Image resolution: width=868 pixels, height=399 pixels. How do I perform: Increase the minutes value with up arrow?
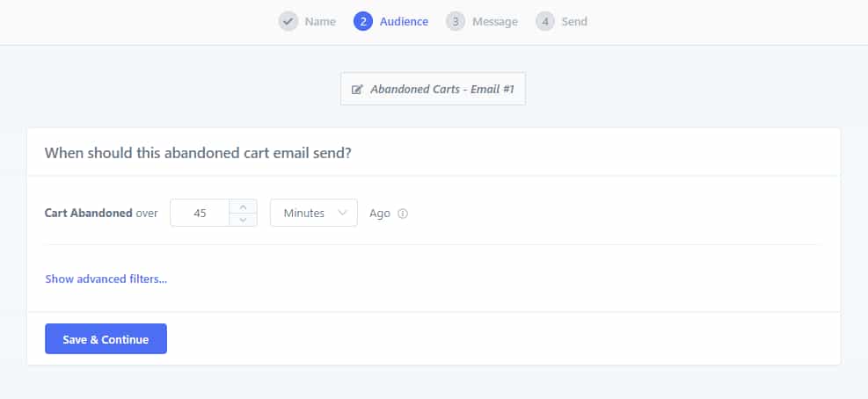[243, 207]
